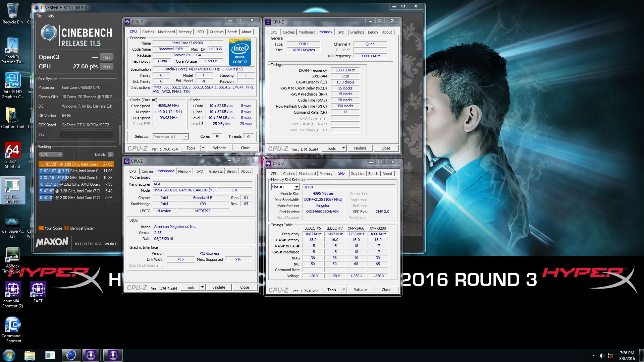
Task: Open About tab in Mainboard CPU-Z window
Action: 246,171
